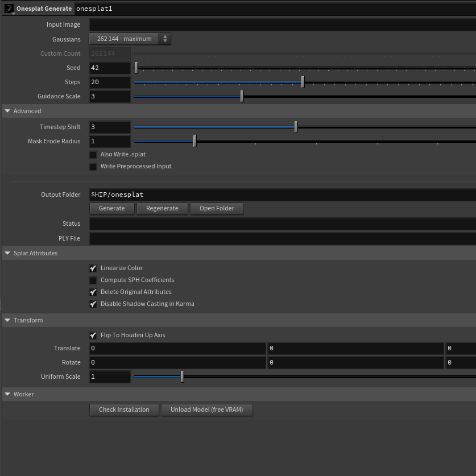Collapse the Worker section
Image resolution: width=476 pixels, height=476 pixels.
(7, 394)
